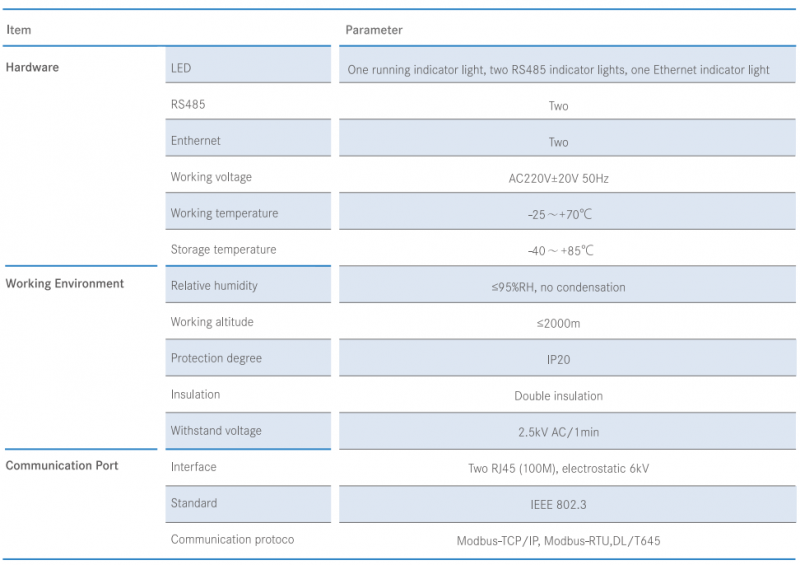Select the "Communication Port" section label
This screenshot has width=800, height=565.
[62, 466]
